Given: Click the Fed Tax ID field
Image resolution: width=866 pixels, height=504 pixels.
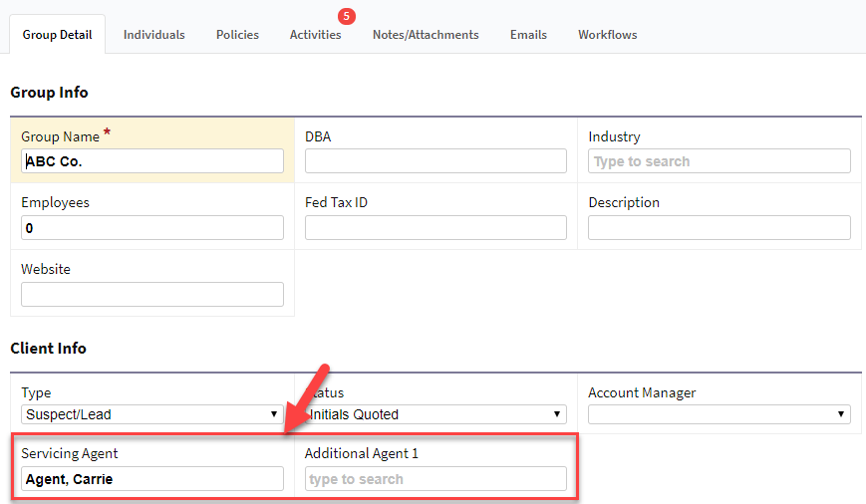Looking at the screenshot, I should [x=435, y=227].
